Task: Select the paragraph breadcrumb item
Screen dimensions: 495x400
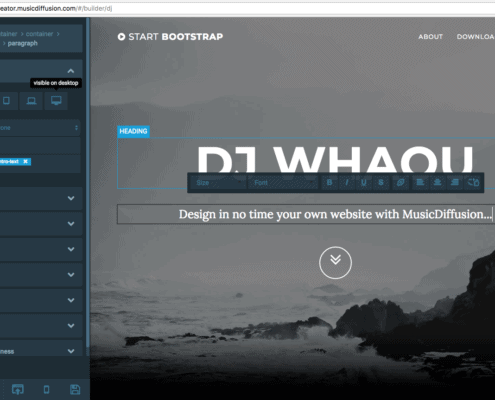Action: (22, 43)
